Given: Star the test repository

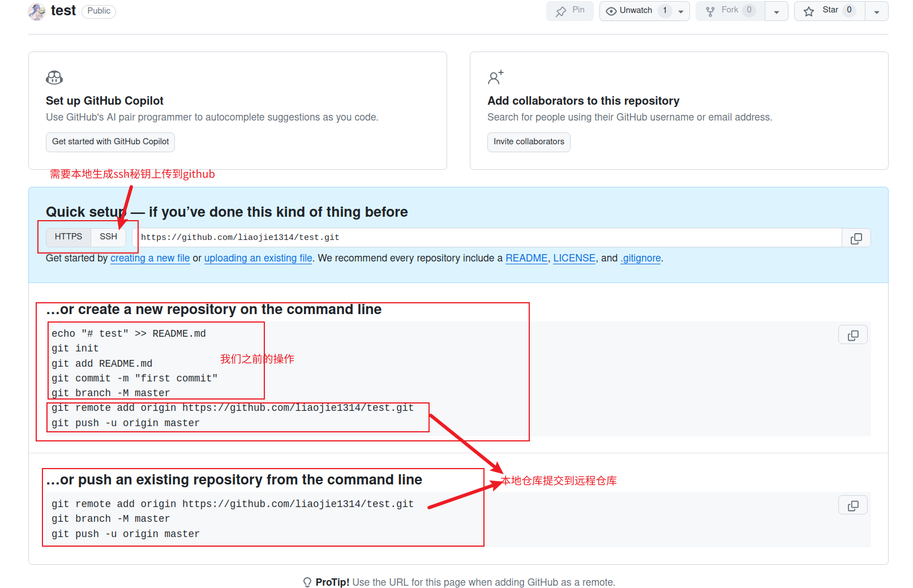Looking at the screenshot, I should [830, 11].
